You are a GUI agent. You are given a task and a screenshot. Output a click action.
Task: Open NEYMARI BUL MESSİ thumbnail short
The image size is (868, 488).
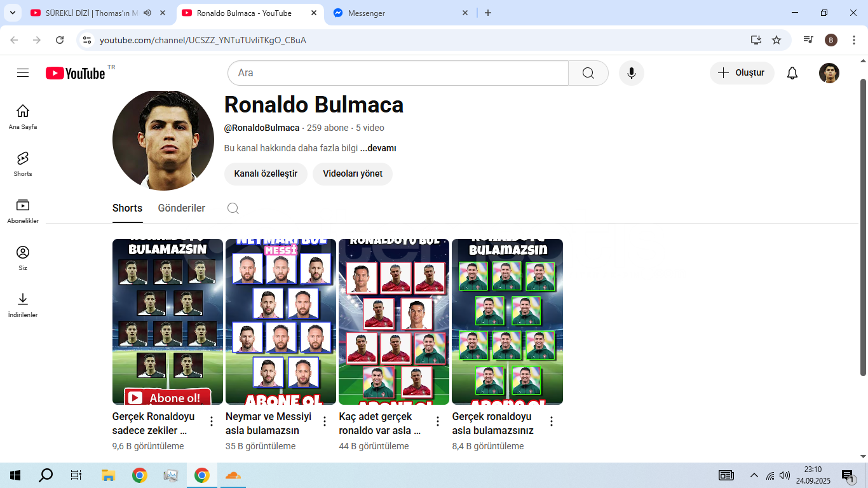click(281, 322)
